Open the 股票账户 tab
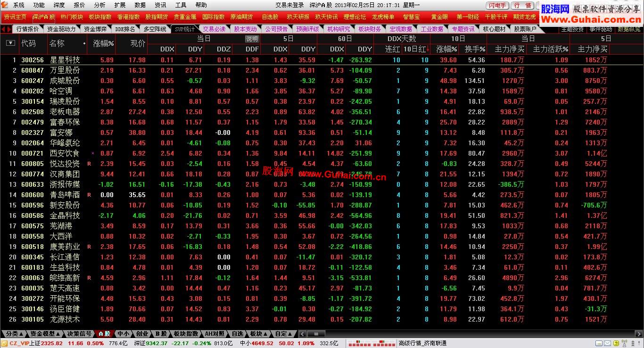 (525, 29)
